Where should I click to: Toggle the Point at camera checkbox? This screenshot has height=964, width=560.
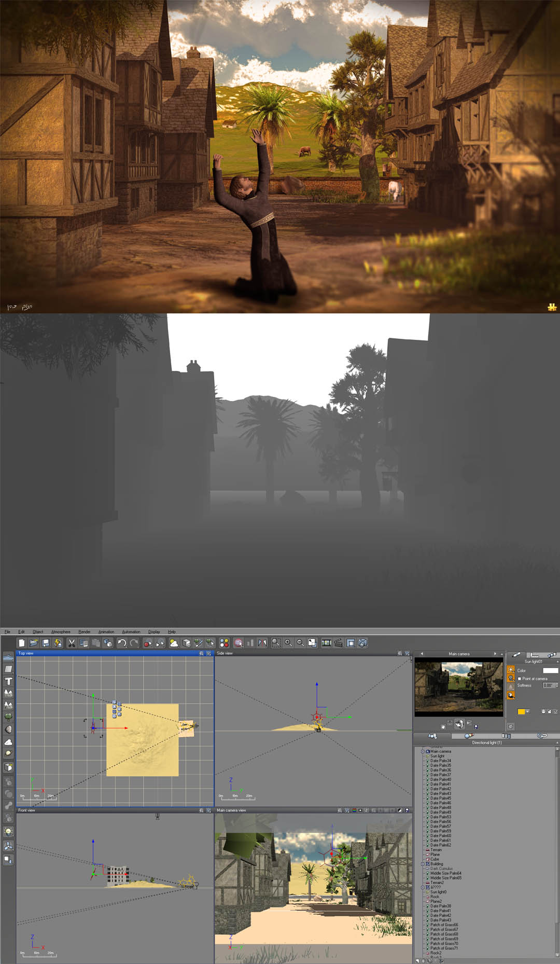520,679
